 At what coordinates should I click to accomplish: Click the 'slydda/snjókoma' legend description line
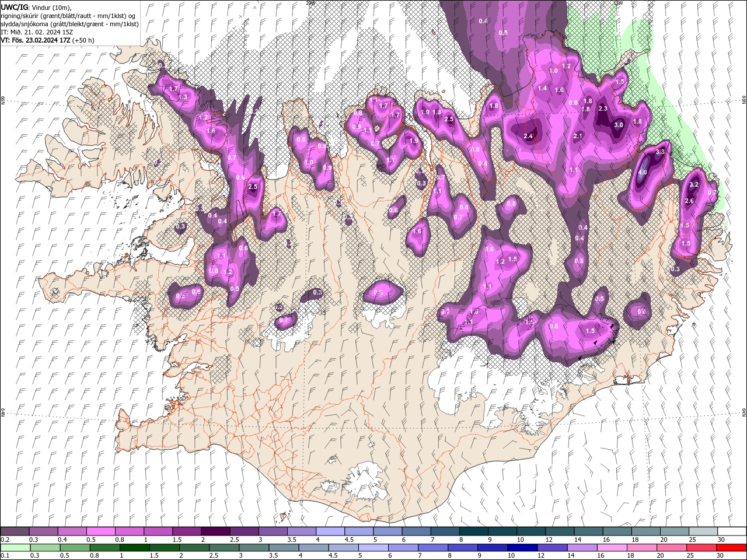[69, 24]
